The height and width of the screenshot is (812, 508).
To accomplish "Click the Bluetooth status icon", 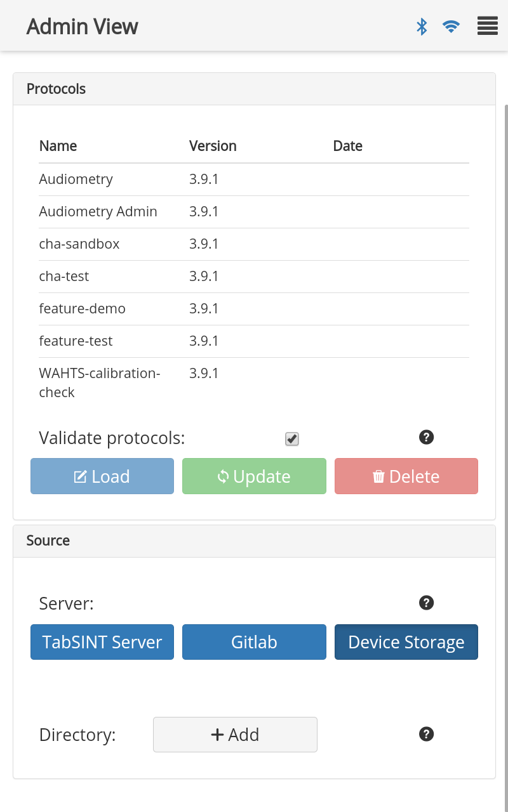I will (422, 27).
